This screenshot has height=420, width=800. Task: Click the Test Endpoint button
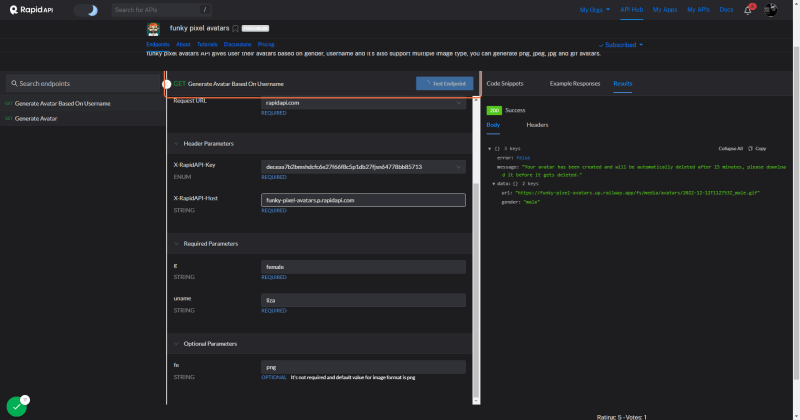coord(444,83)
